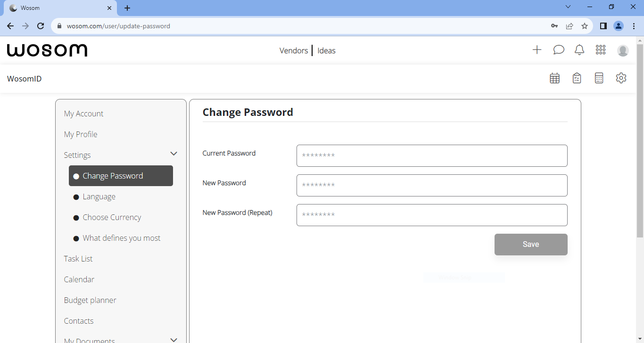Create something new with the plus icon
This screenshot has width=644, height=343.
(x=537, y=49)
